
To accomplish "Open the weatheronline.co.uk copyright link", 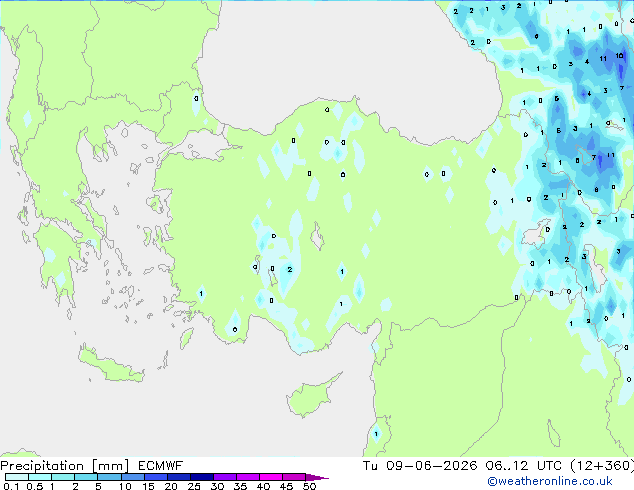I will click(549, 481).
